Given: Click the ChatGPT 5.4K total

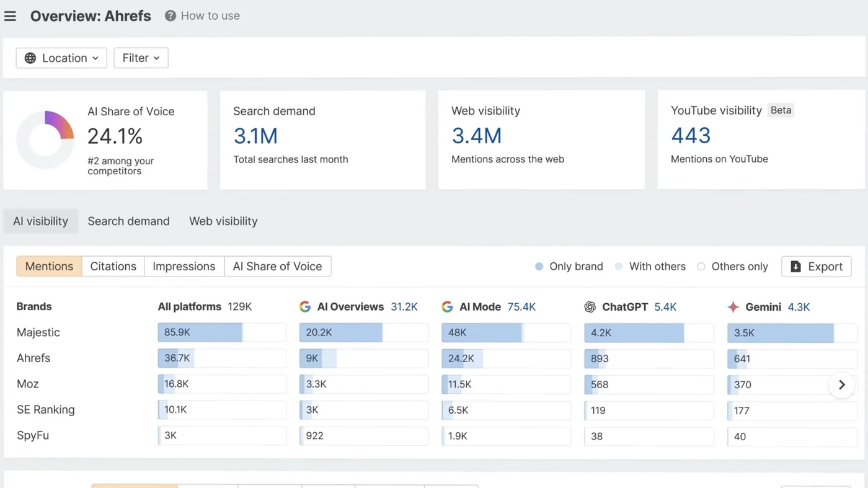Looking at the screenshot, I should [665, 307].
